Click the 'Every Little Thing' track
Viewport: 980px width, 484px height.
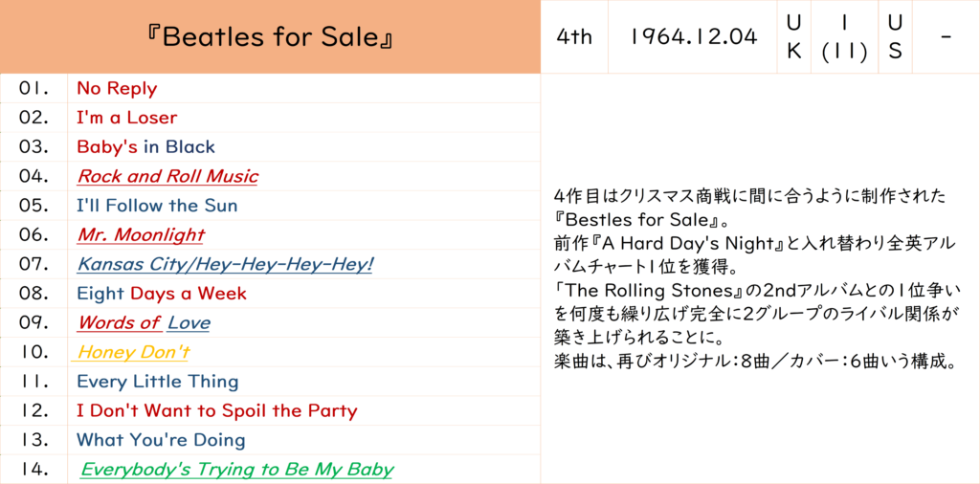[x=157, y=381]
